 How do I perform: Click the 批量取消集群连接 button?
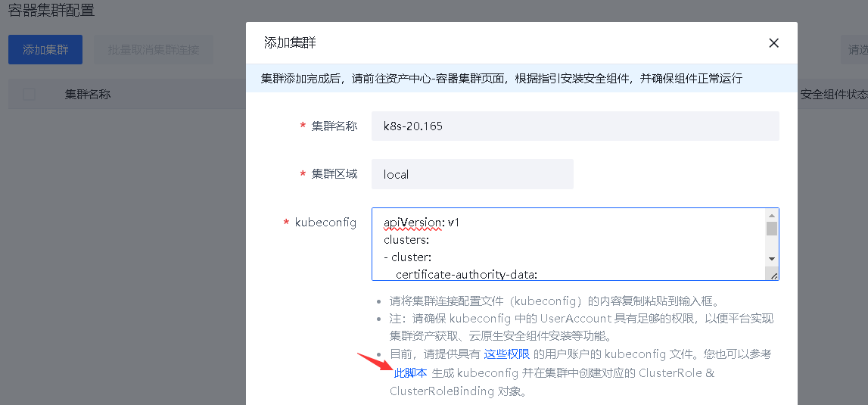coord(154,50)
